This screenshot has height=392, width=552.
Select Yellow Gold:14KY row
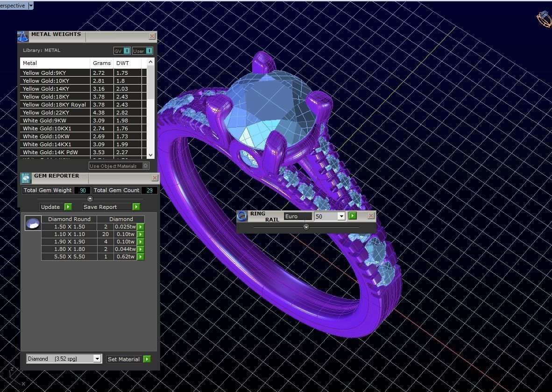(83, 89)
